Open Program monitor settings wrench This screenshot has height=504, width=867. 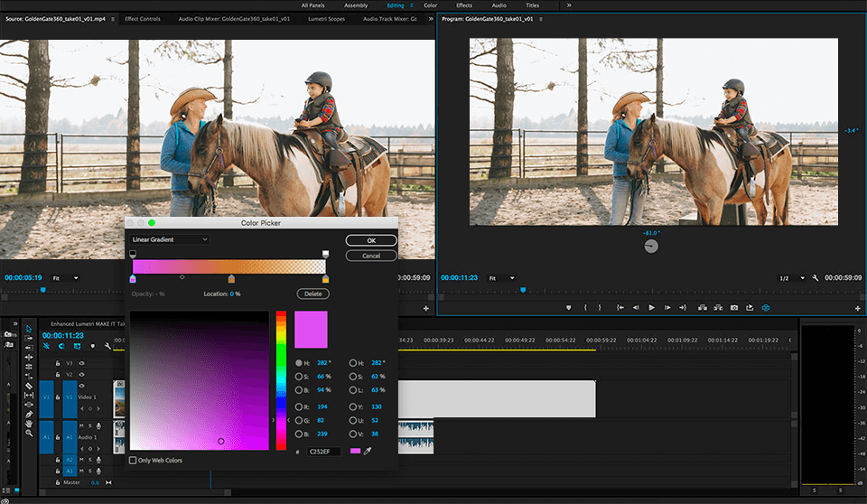coord(815,277)
